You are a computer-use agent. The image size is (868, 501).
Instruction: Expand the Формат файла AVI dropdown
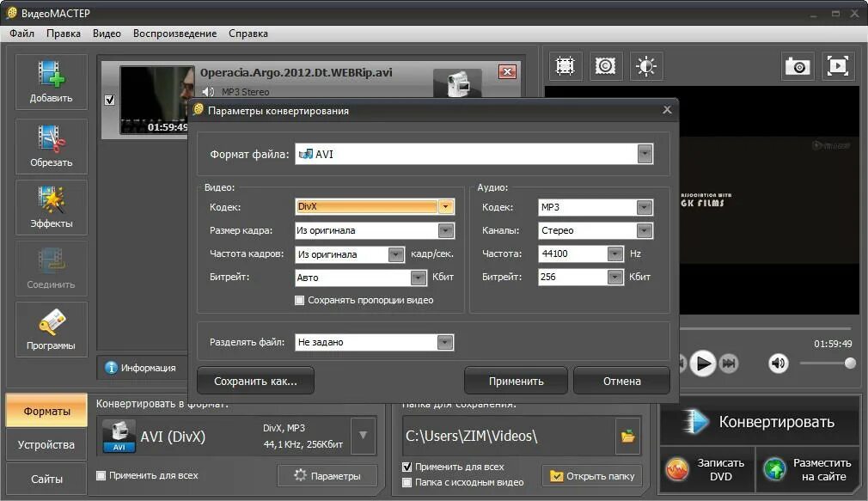coord(645,154)
